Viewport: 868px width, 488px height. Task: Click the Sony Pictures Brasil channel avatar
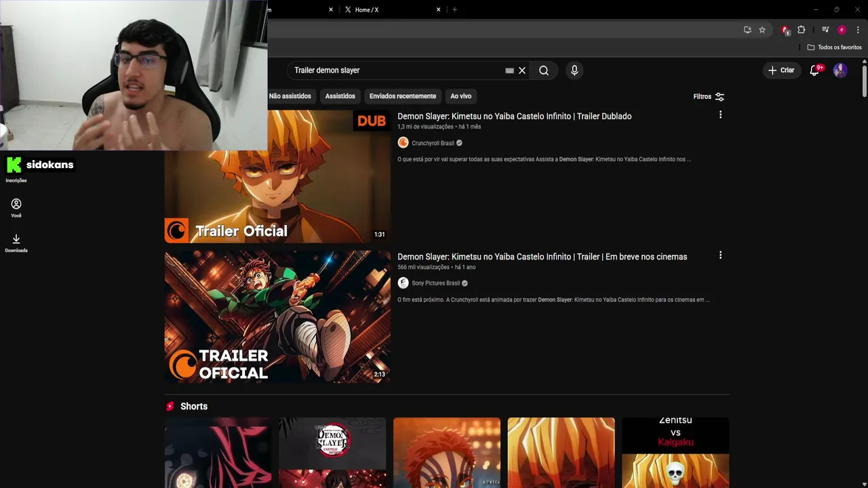403,283
